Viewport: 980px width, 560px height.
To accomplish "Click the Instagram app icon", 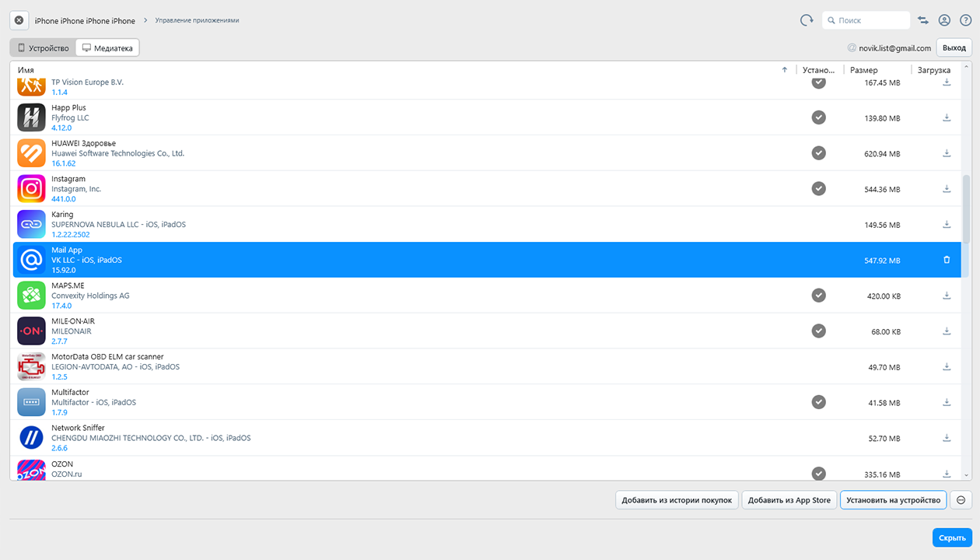I will coord(31,188).
